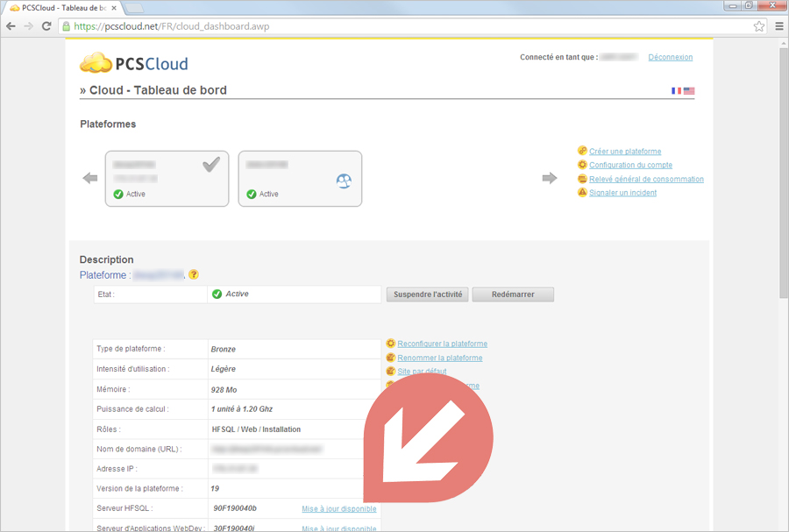Click the icon beside Créer une plateforme
This screenshot has width=789, height=532.
click(x=582, y=151)
